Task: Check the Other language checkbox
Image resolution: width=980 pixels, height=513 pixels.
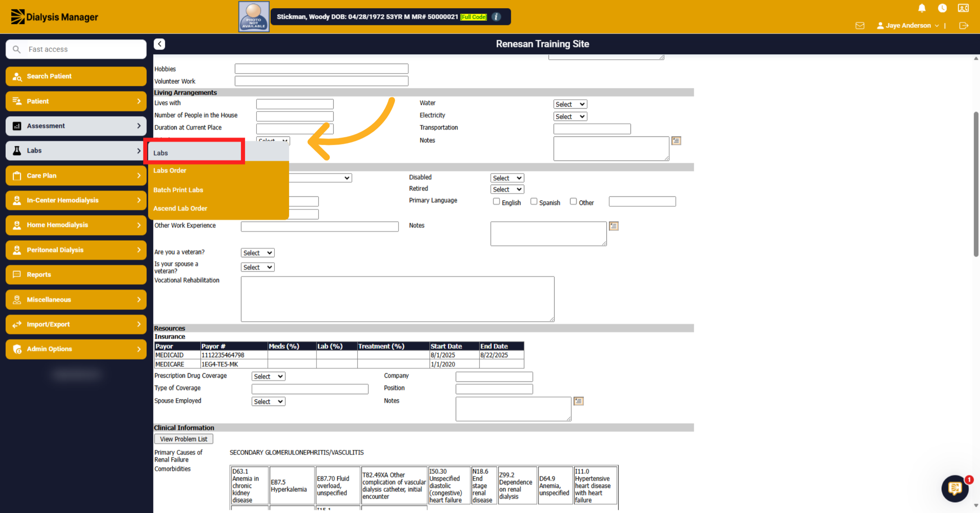Action: (573, 202)
